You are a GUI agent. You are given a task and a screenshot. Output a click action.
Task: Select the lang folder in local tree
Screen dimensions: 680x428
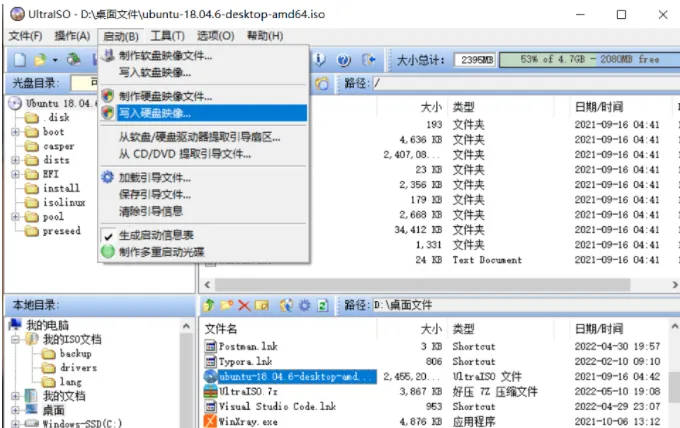(x=62, y=382)
